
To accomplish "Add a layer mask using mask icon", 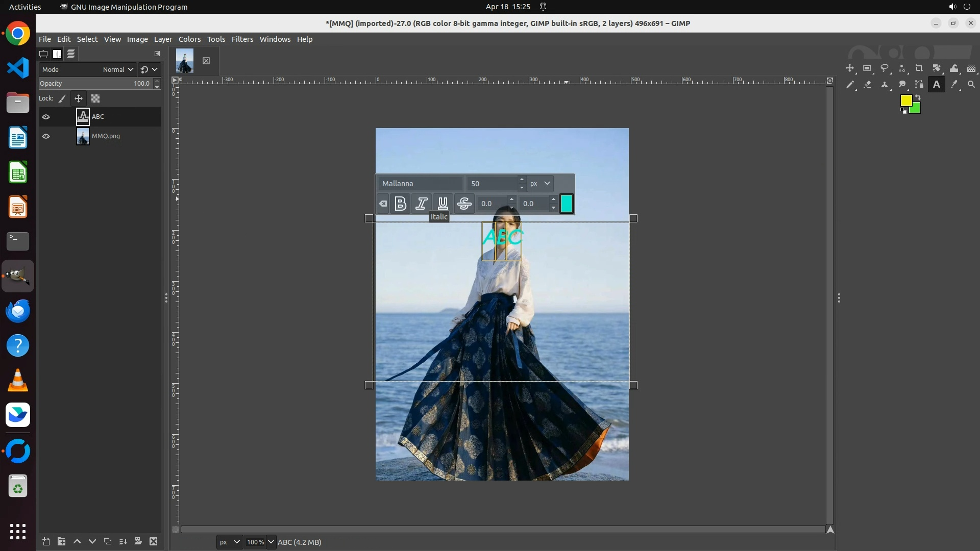I will pyautogui.click(x=138, y=541).
